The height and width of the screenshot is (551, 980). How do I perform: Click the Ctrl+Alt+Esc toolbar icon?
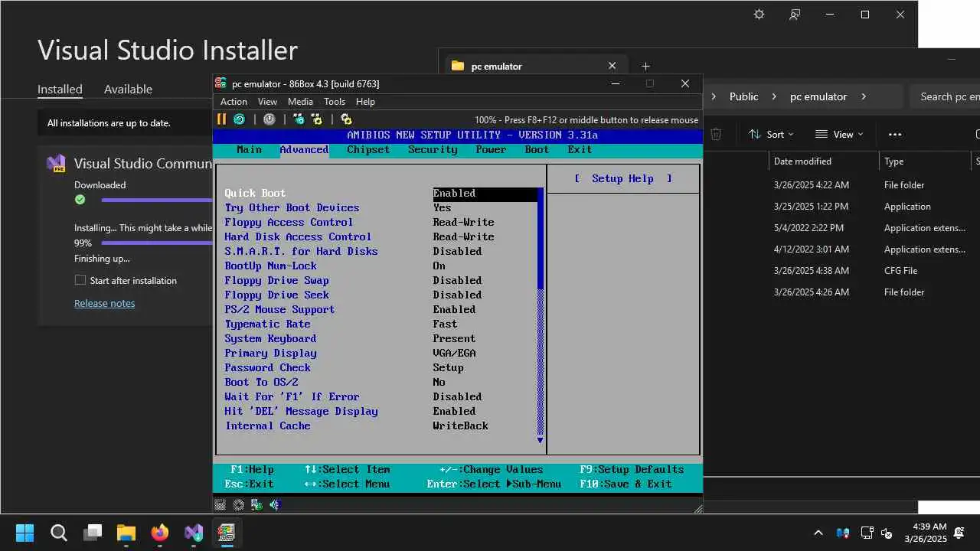click(316, 119)
